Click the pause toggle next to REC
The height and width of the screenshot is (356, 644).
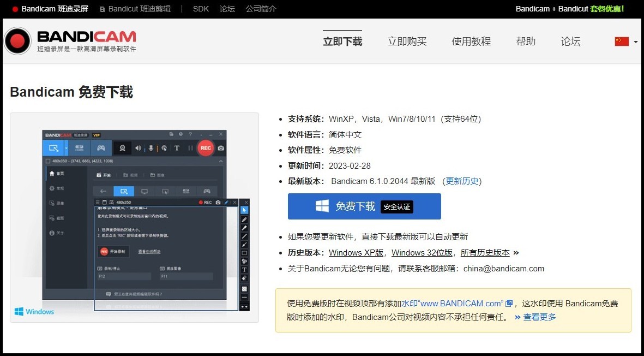(190, 148)
